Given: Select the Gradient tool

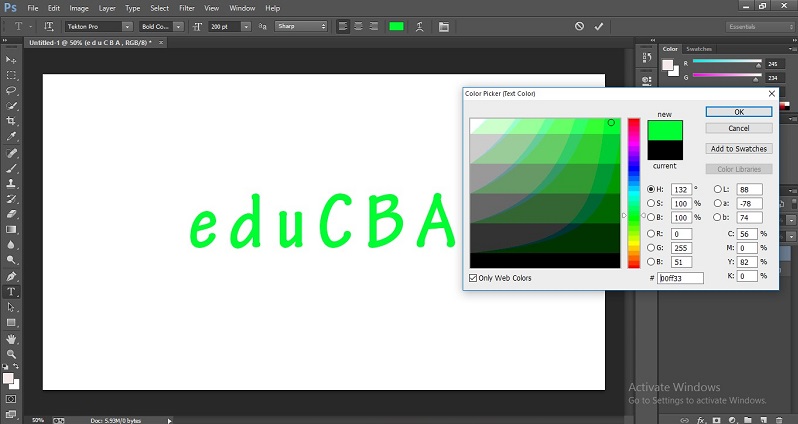Looking at the screenshot, I should coord(11,230).
